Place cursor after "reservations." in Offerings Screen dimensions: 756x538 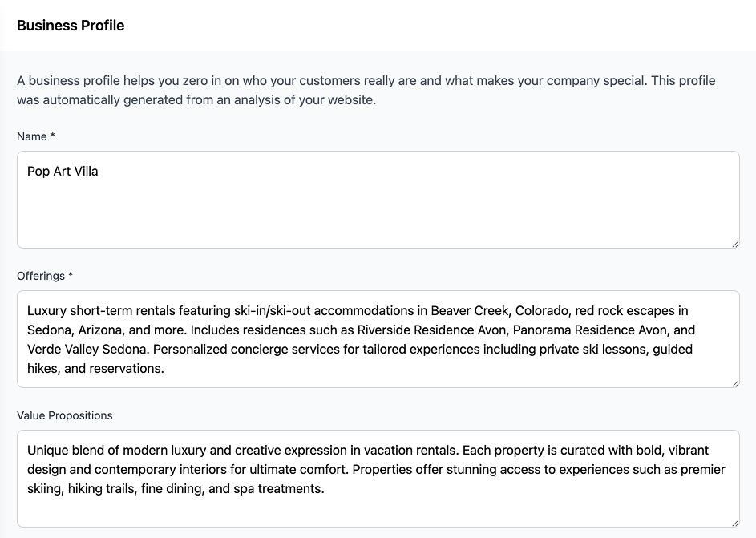(x=164, y=369)
